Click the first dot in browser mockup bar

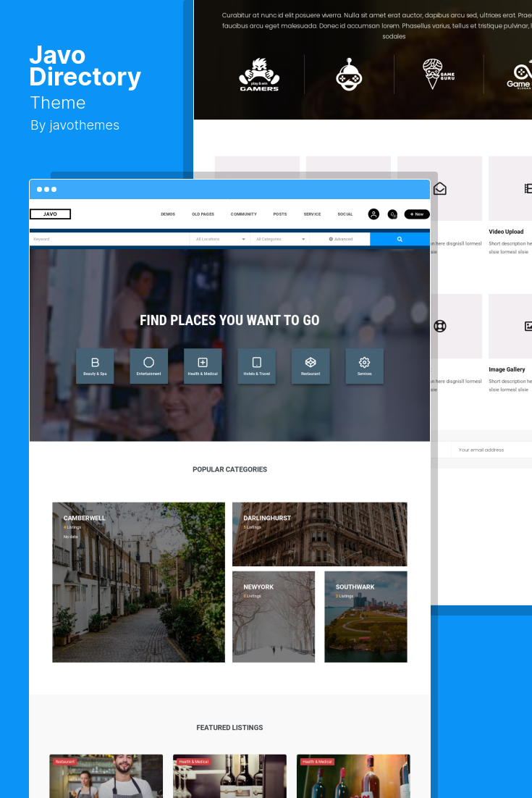tap(39, 189)
